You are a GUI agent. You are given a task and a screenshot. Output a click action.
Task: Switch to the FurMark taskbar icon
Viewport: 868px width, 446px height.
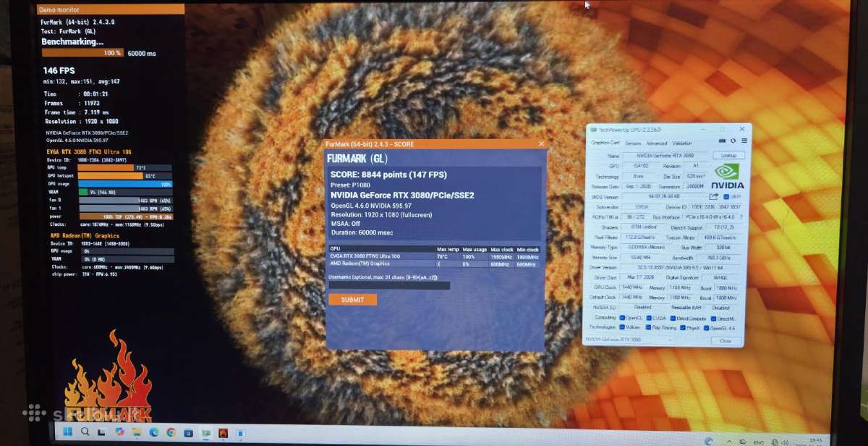223,432
